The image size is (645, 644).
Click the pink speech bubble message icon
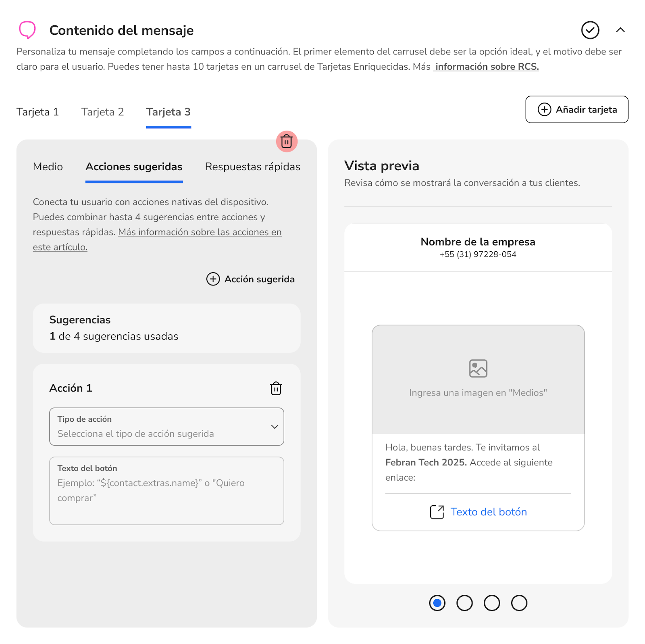tap(27, 30)
